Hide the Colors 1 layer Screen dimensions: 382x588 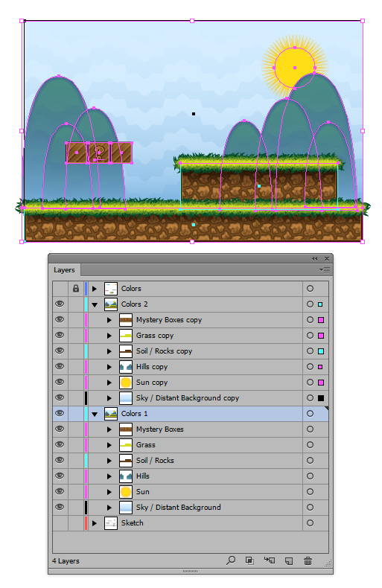pos(60,413)
